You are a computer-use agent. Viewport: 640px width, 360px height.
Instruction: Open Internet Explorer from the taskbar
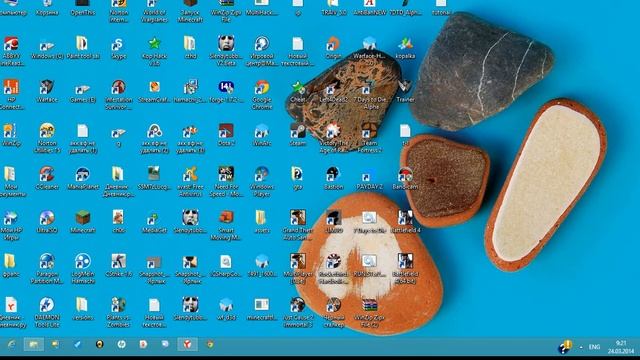point(11,345)
